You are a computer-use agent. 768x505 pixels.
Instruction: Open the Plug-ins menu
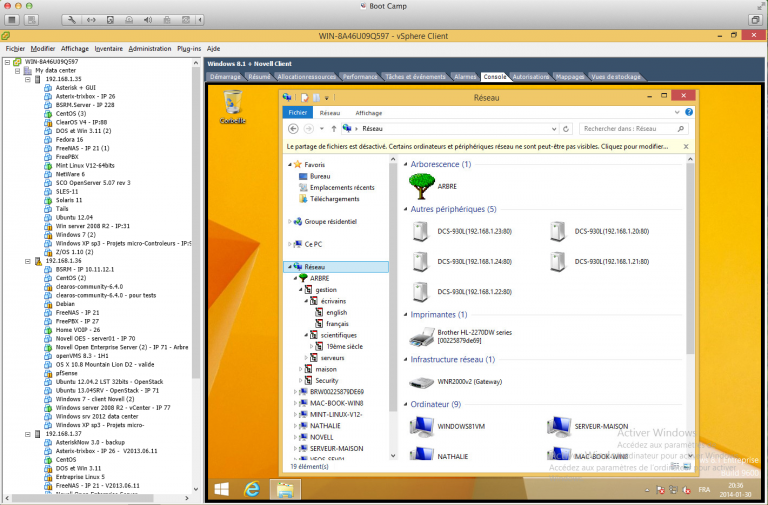pyautogui.click(x=189, y=48)
